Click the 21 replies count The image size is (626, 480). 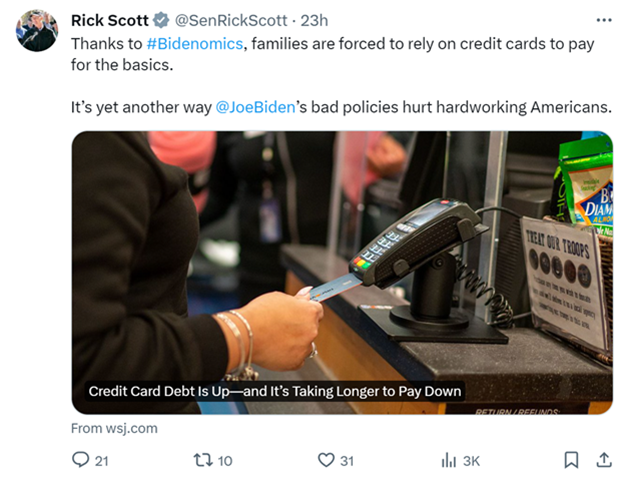101,461
